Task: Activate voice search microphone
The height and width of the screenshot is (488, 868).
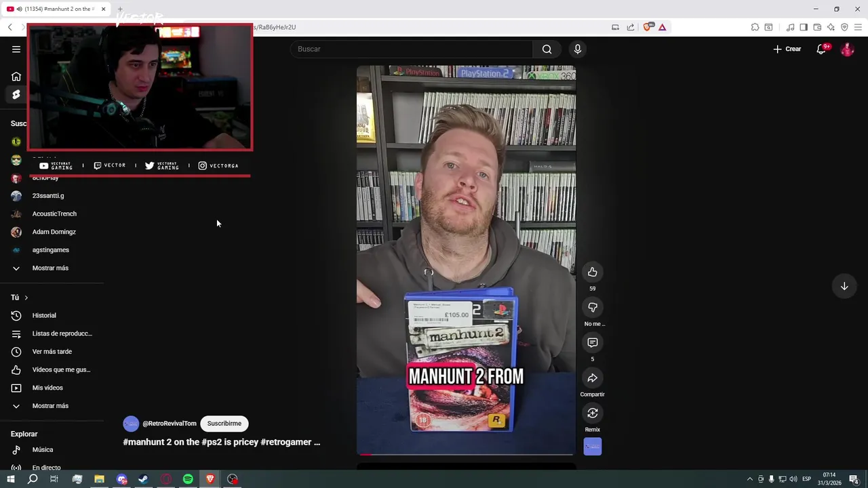Action: (x=578, y=49)
